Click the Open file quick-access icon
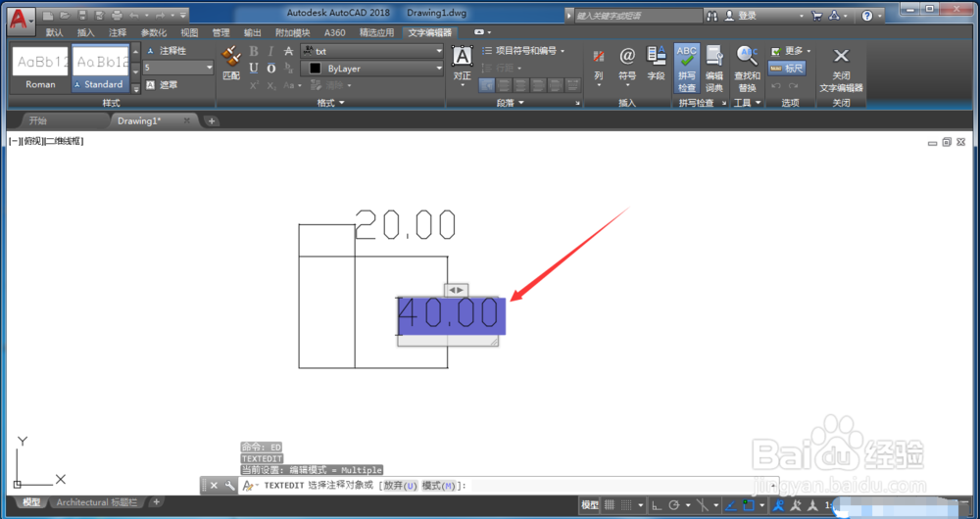 [x=65, y=16]
